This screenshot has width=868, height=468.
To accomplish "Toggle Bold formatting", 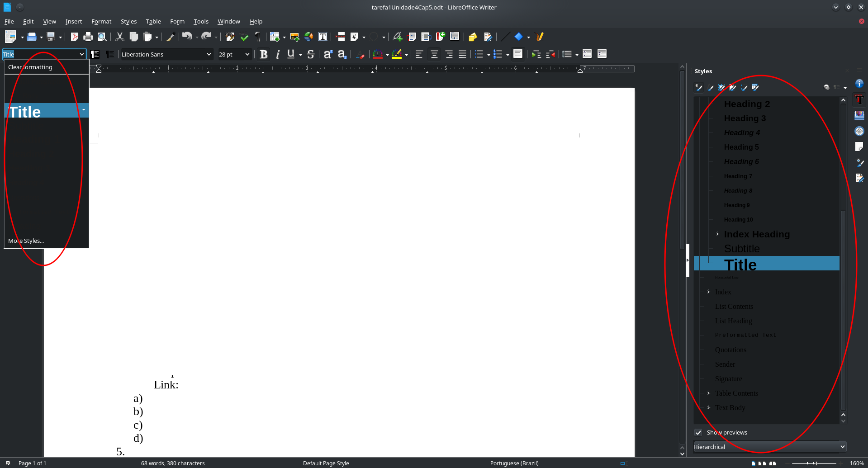I will coord(264,54).
